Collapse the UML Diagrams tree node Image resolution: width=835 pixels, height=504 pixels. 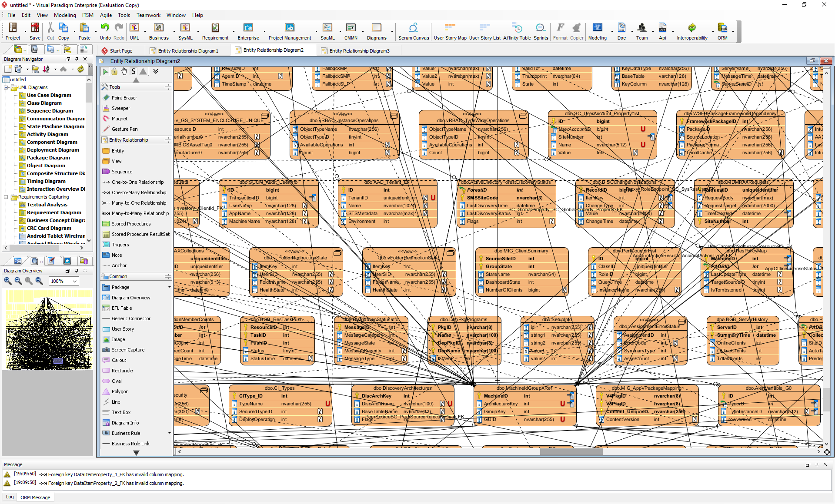coord(7,87)
